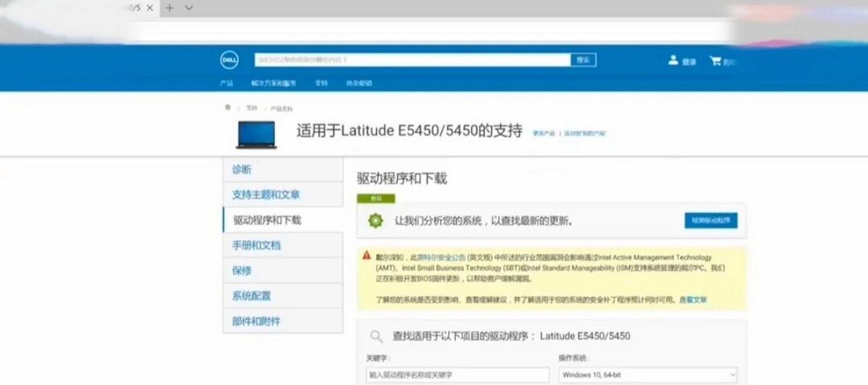Open the Windows 10, 64-bit 操作系统 dropdown
This screenshot has width=868, height=385.
point(648,375)
